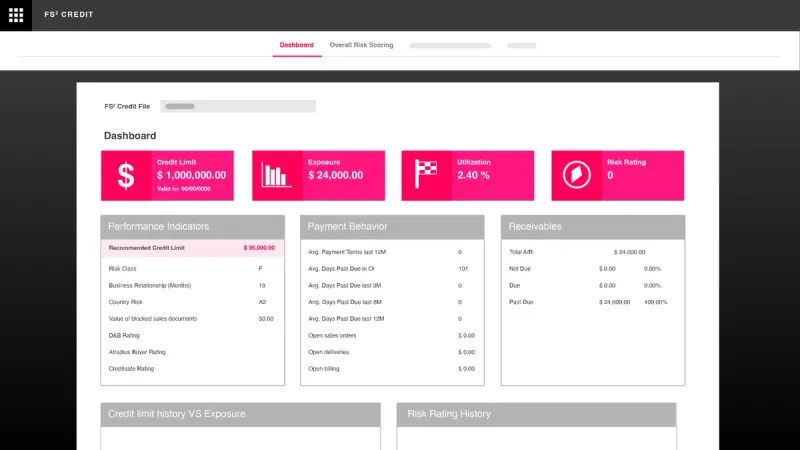Click the 100.00% Past Due percentage
800x450 pixels.
coord(656,302)
